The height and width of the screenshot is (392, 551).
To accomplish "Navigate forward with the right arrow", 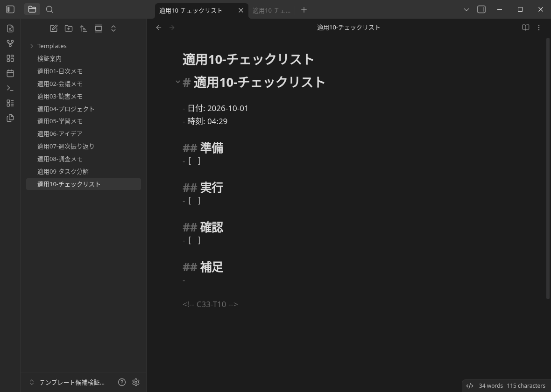I will pos(172,28).
